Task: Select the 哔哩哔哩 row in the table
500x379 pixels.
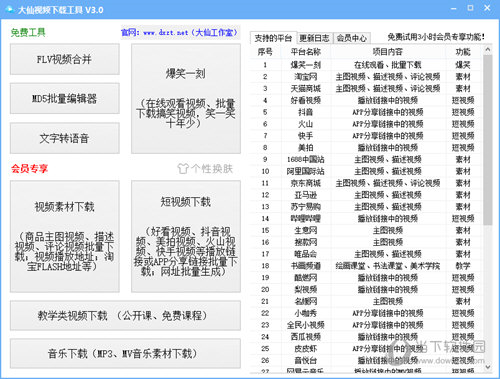Action: point(366,219)
